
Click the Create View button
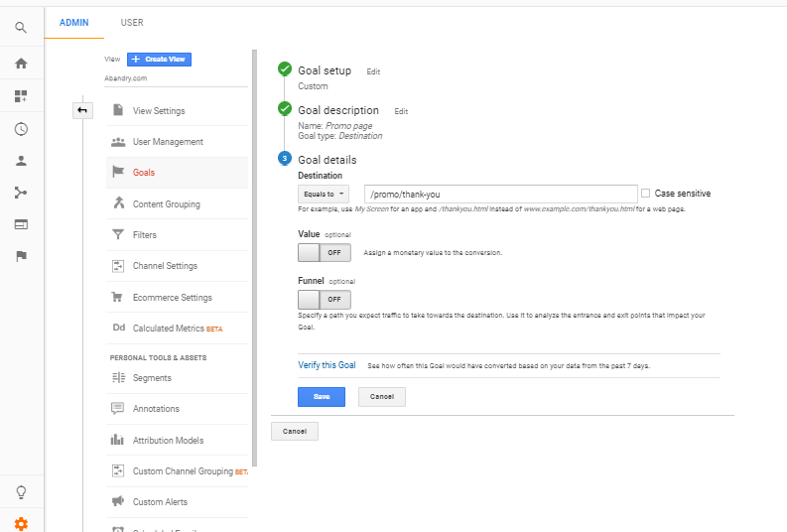pyautogui.click(x=159, y=60)
